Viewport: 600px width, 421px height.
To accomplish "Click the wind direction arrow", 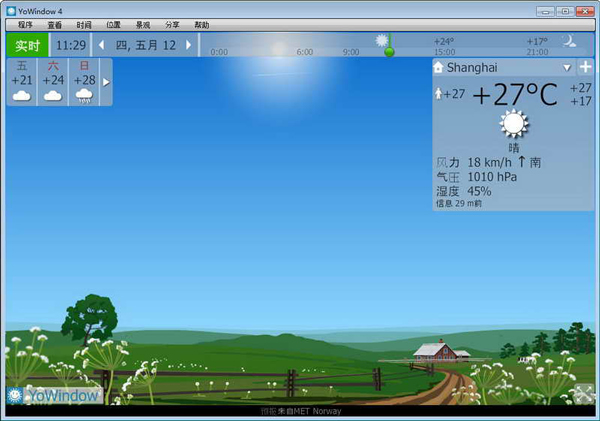I will (522, 162).
